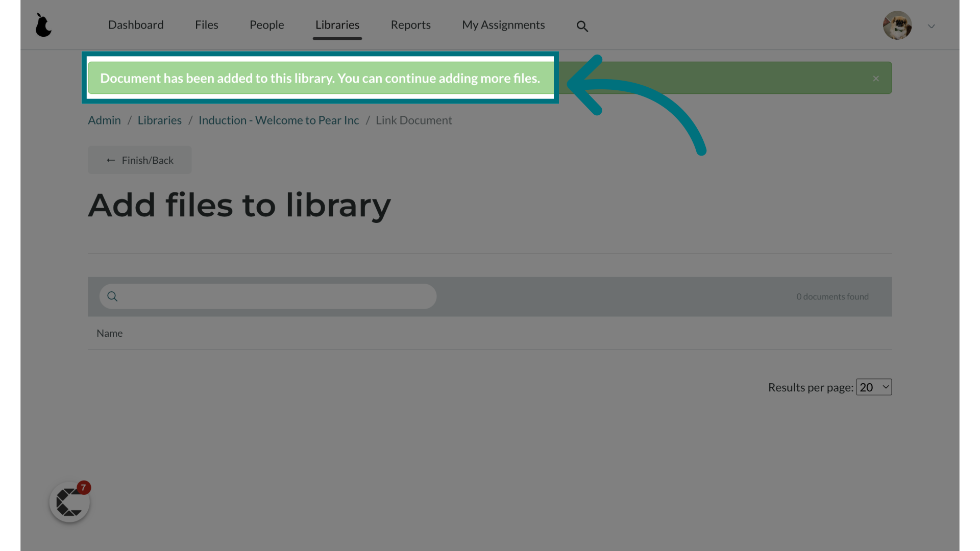Viewport: 980px width, 551px height.
Task: Select the Libraries tab
Action: point(337,24)
